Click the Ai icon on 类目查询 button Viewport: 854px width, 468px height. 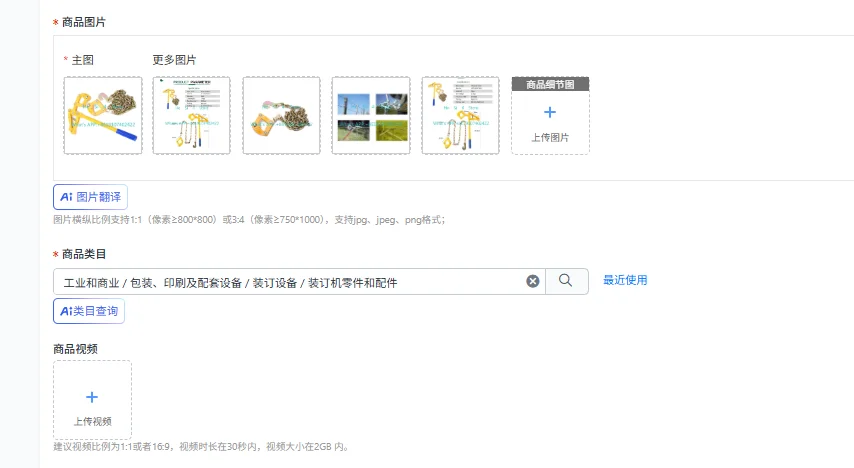coord(66,311)
